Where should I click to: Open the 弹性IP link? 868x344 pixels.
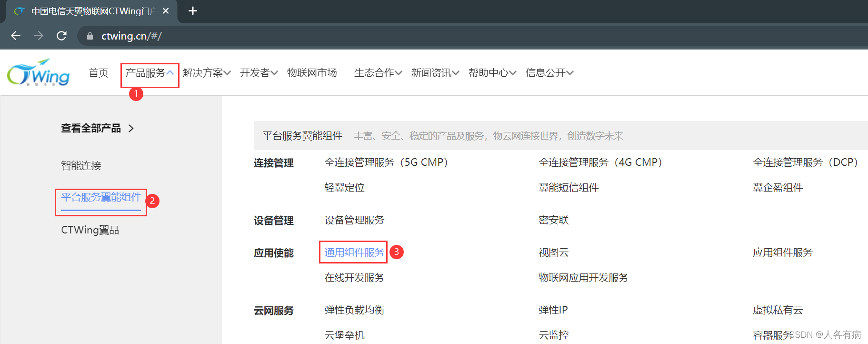pyautogui.click(x=553, y=310)
